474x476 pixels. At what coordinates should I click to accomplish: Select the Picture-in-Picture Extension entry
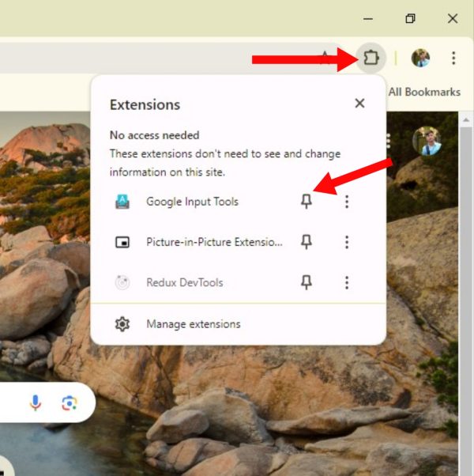214,242
